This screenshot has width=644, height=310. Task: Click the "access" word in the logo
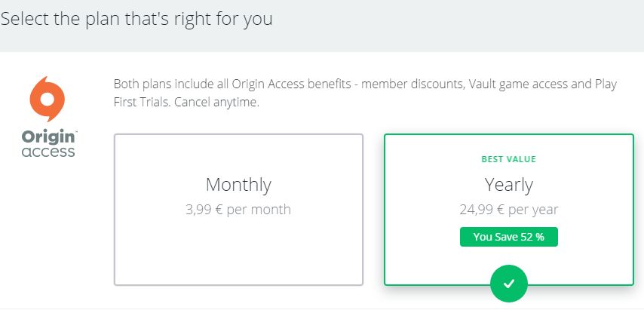point(48,151)
